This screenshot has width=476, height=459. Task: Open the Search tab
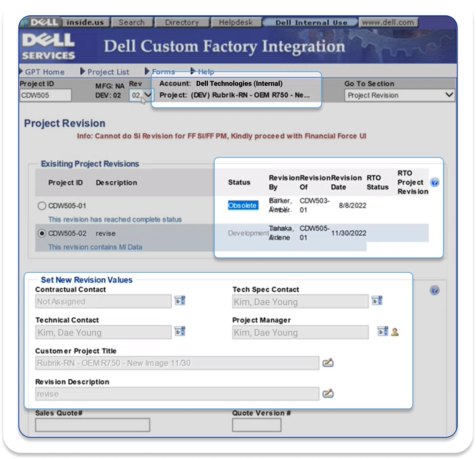click(x=132, y=22)
